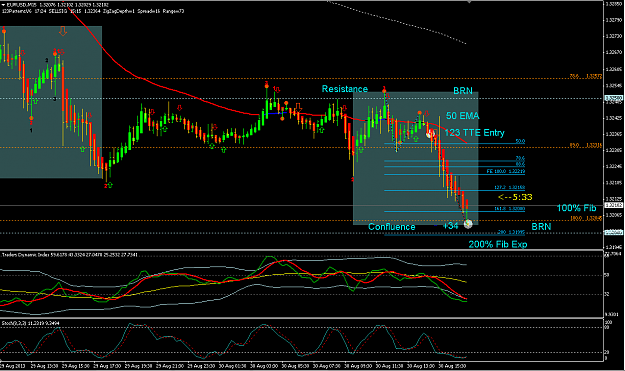Click the '30 Aug 15:00' time axis label

[x=452, y=365]
